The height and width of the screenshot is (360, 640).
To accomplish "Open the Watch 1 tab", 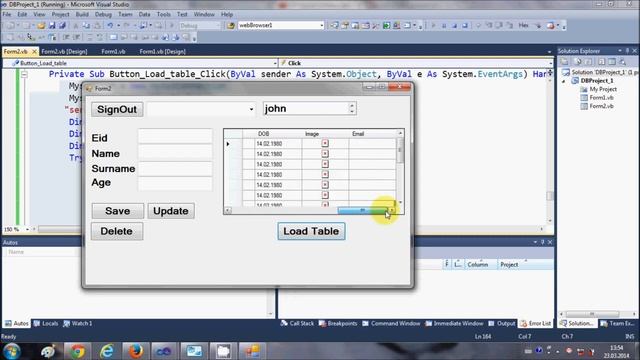I will (78, 323).
